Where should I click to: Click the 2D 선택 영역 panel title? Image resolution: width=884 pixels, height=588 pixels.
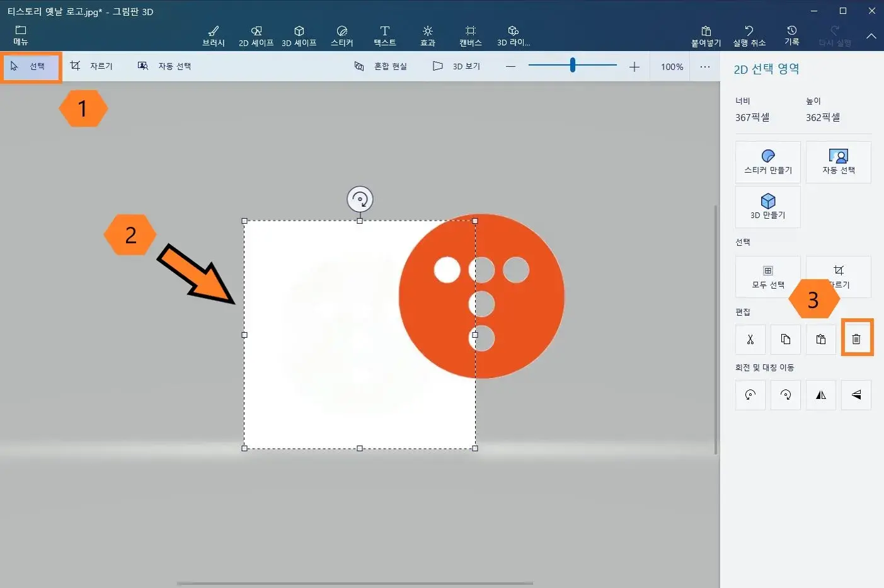pos(766,69)
